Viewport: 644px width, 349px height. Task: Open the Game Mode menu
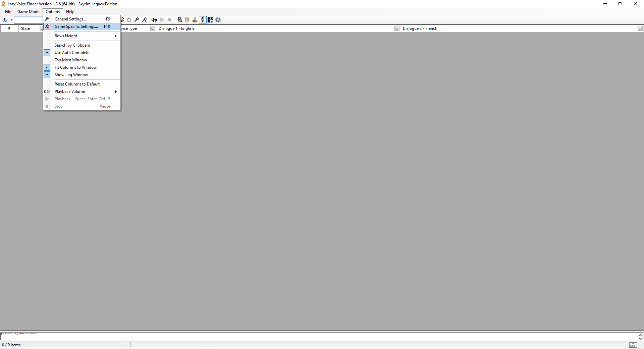click(x=28, y=12)
